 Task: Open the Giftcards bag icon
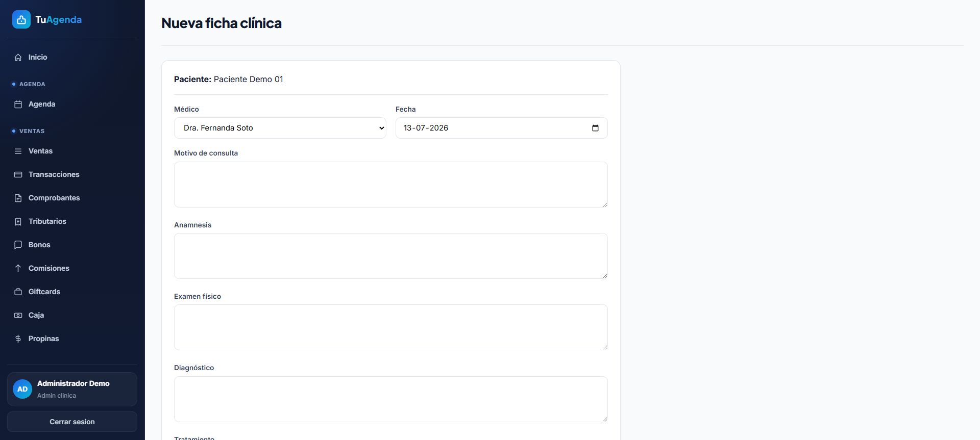click(x=18, y=292)
